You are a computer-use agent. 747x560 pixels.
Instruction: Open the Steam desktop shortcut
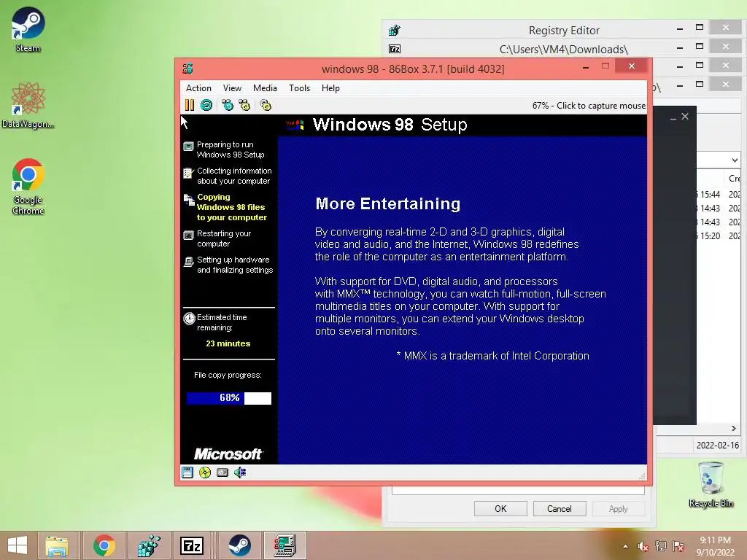(x=28, y=30)
